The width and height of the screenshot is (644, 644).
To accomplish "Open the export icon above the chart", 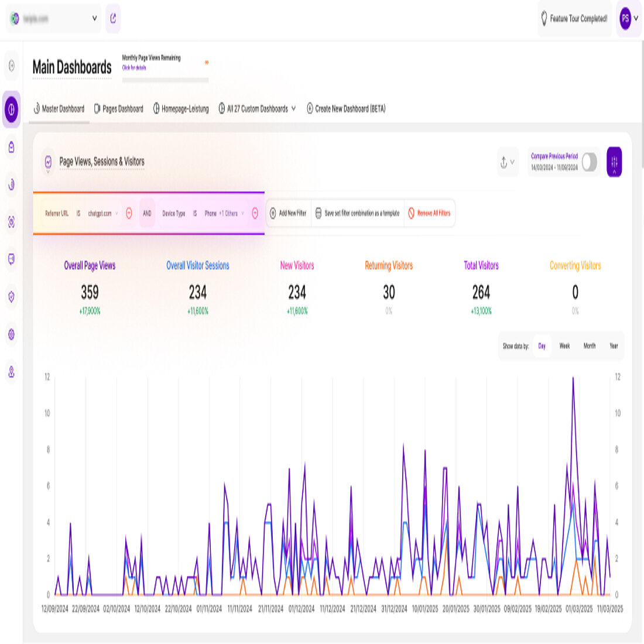I will [x=504, y=162].
